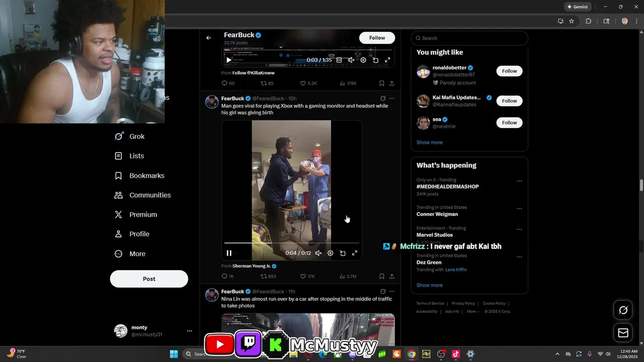Open Lists in the left sidebar
The height and width of the screenshot is (362, 644).
[129, 156]
